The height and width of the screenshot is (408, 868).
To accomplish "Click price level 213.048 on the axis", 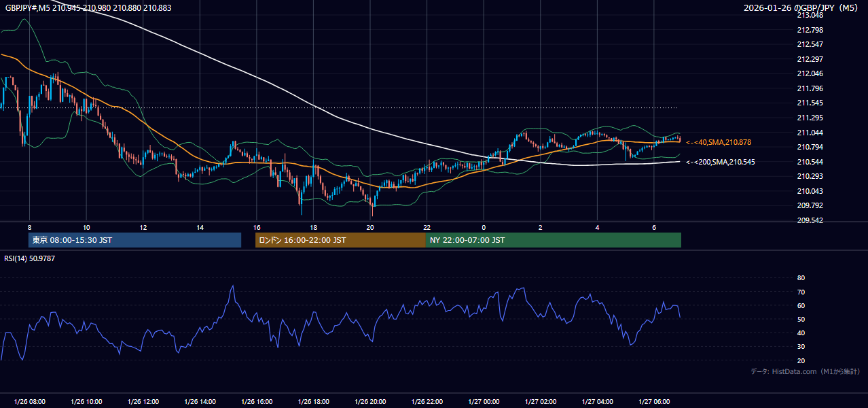I will click(810, 15).
